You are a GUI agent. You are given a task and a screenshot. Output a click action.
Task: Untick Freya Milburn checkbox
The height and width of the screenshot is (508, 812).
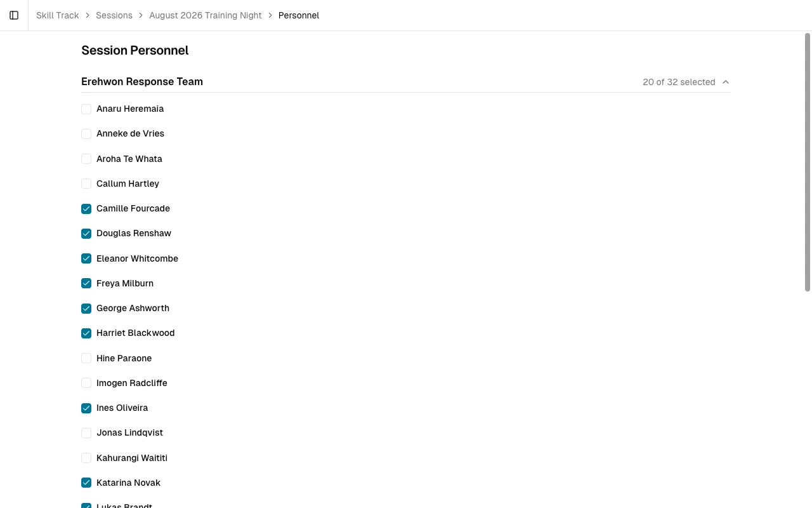pyautogui.click(x=86, y=283)
